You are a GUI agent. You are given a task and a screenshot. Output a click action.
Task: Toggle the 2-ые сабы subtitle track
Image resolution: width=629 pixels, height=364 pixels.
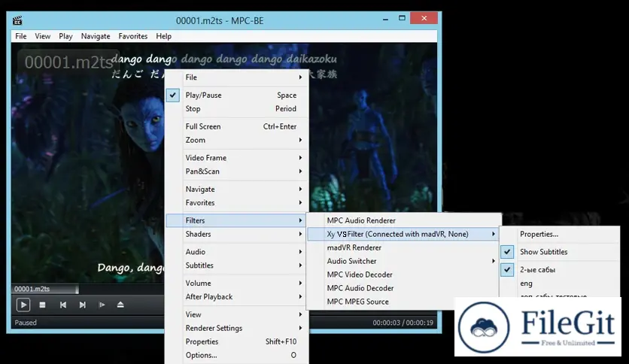point(507,269)
